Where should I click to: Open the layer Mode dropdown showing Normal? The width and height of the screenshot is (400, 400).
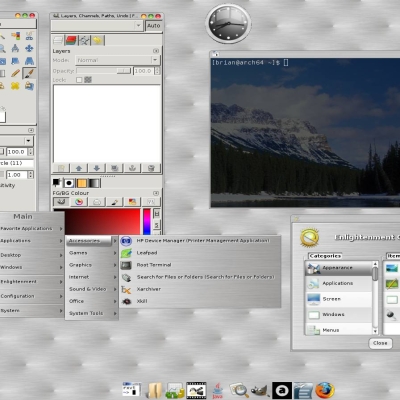[x=117, y=60]
